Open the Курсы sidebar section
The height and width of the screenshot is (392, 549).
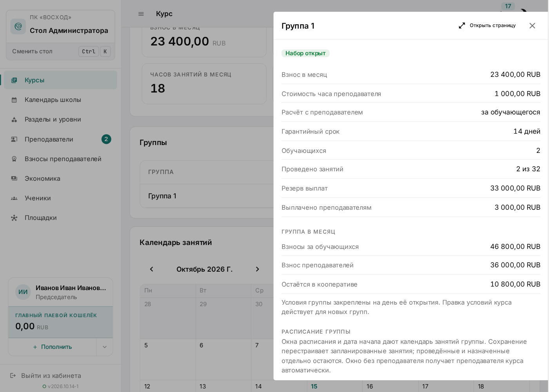point(60,80)
